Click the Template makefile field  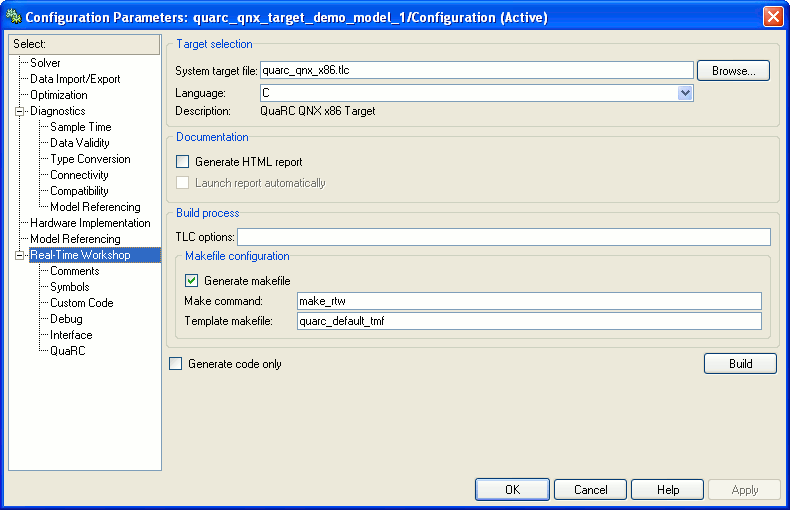(529, 321)
